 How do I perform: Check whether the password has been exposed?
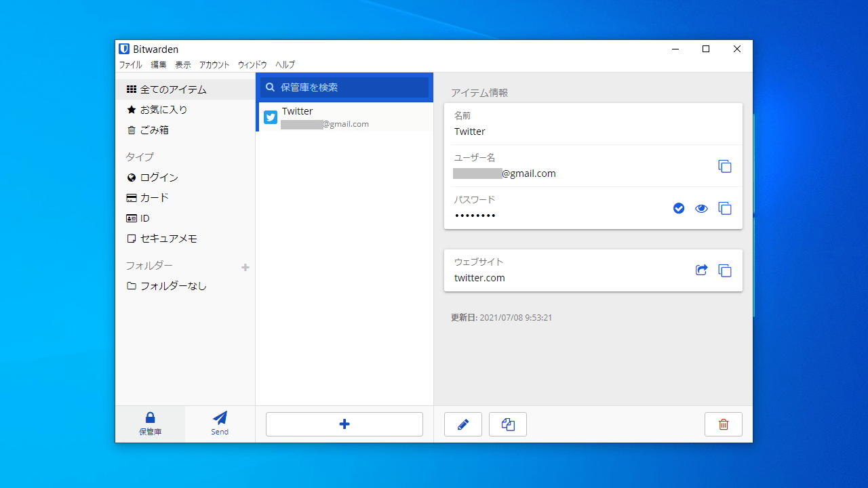click(679, 208)
